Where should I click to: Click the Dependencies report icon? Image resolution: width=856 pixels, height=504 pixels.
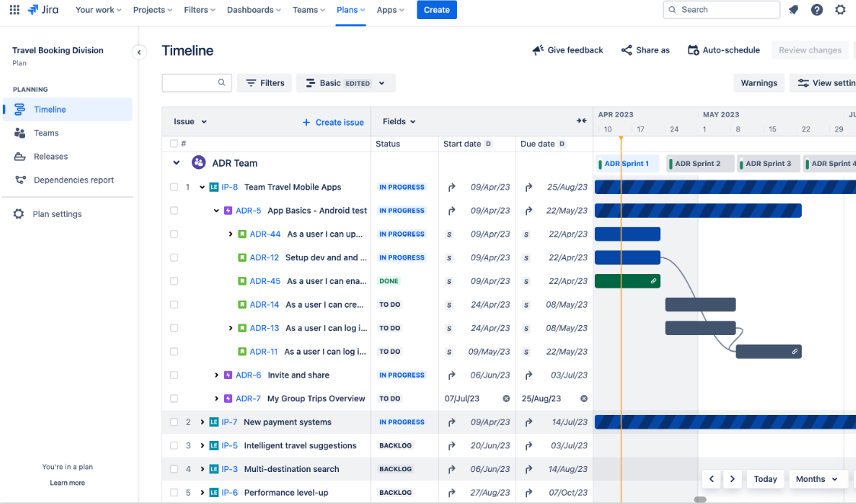(x=20, y=180)
